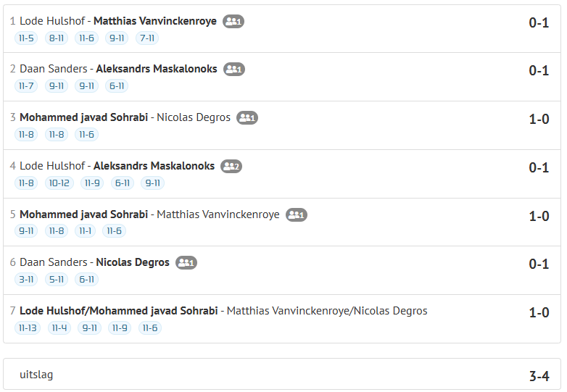The width and height of the screenshot is (567, 392).
Task: Click spectator badge for Sanders vs Maskalonoks
Action: [233, 70]
